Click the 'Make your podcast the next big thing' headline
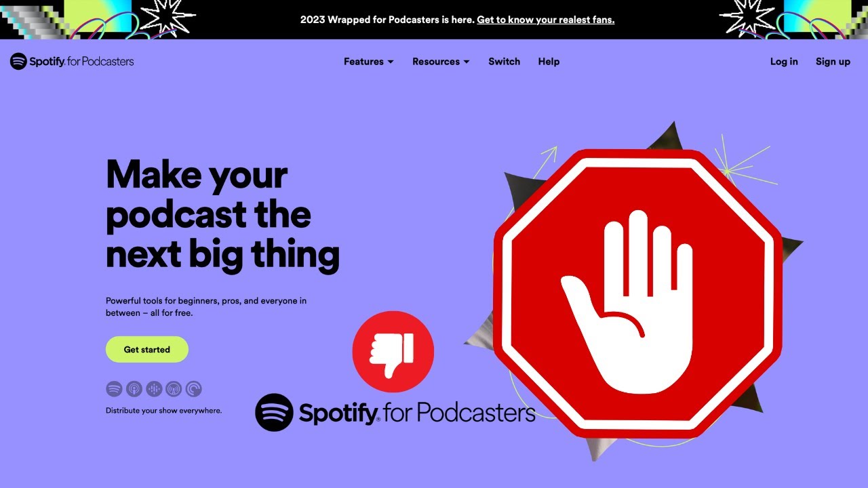The height and width of the screenshot is (488, 868). (x=222, y=214)
